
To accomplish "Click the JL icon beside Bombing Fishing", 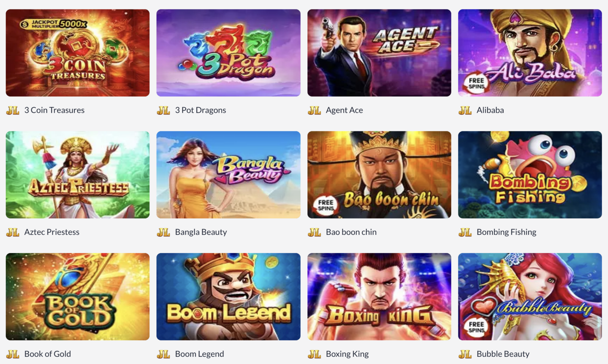I will click(465, 232).
